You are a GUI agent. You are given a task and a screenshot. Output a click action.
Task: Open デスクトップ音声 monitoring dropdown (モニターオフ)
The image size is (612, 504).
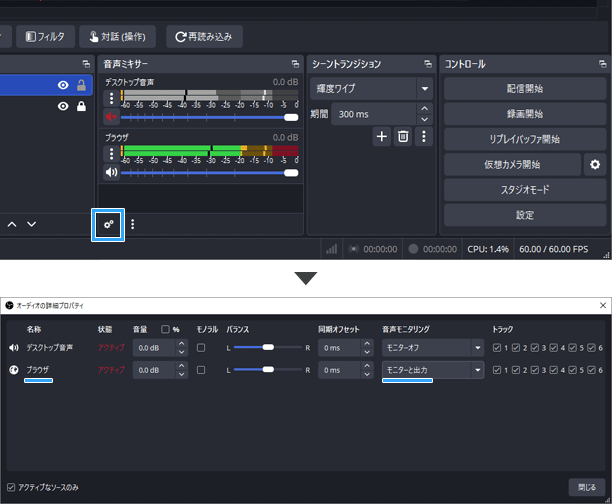point(432,347)
